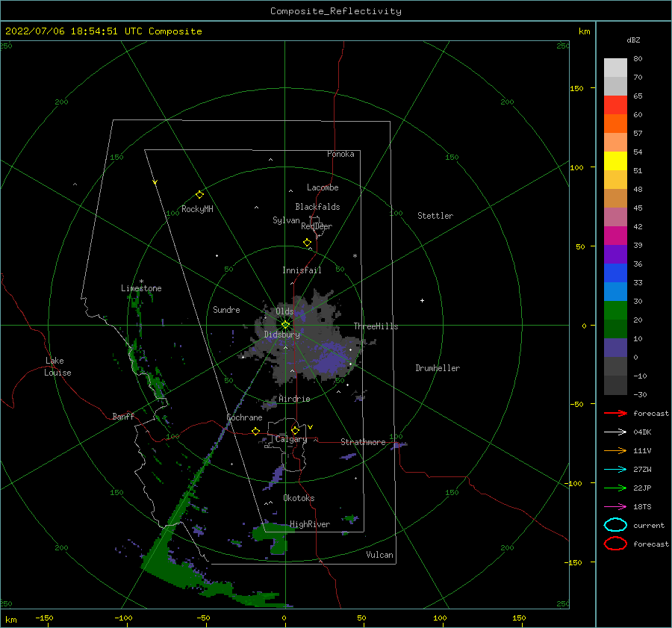Click the RedDeer city label
This screenshot has height=628, width=672.
point(317,226)
